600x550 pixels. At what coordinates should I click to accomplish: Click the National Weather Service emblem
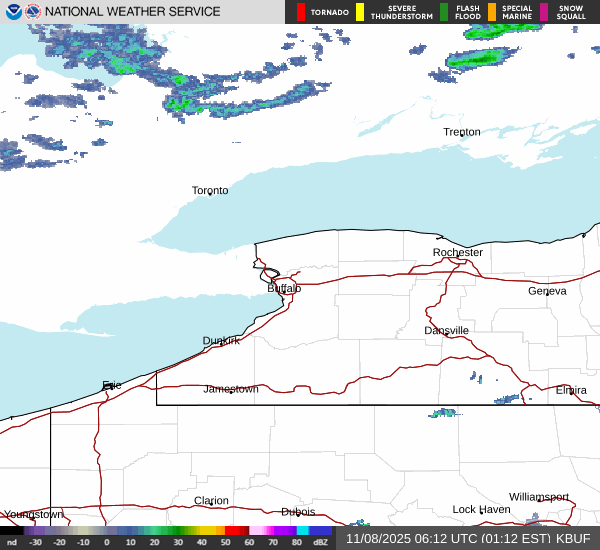point(34,12)
